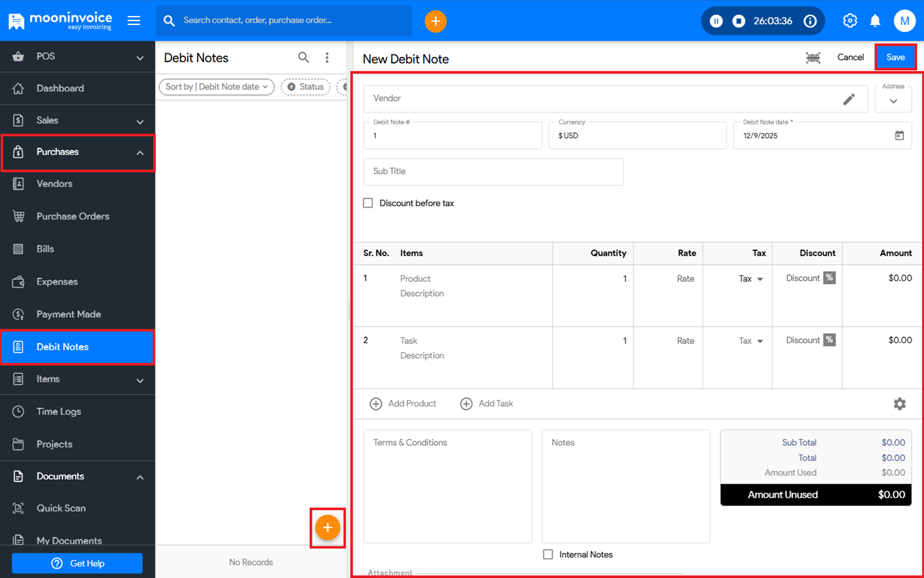Pause the timer in top bar

(716, 21)
